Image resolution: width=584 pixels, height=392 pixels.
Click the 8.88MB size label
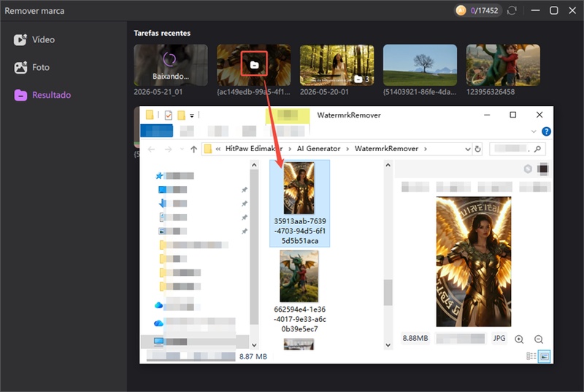click(415, 338)
